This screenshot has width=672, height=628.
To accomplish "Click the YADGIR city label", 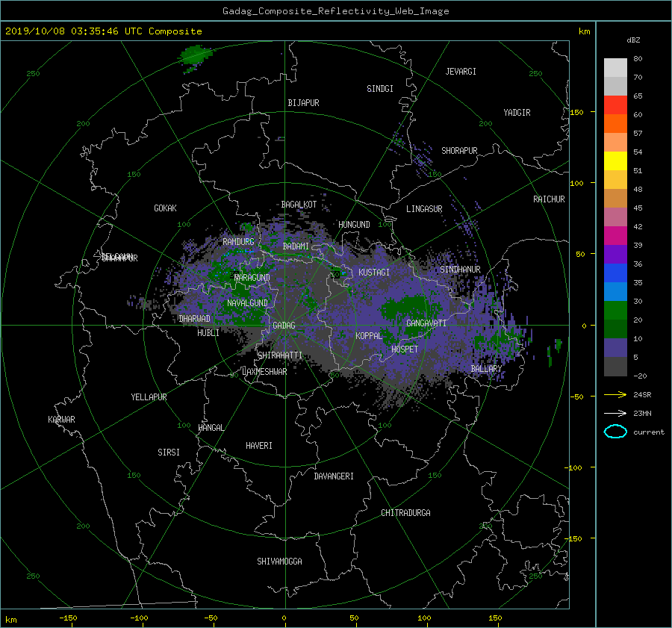I will 517,113.
